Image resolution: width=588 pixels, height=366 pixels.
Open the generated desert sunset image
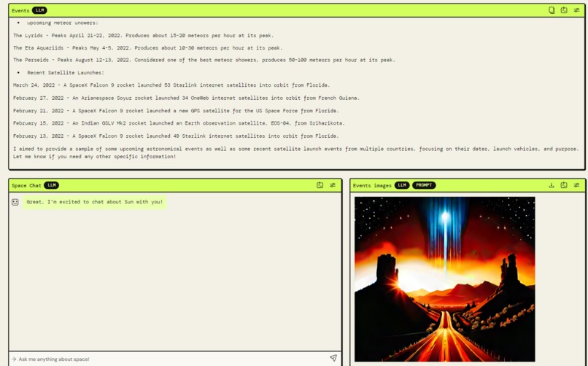click(445, 279)
